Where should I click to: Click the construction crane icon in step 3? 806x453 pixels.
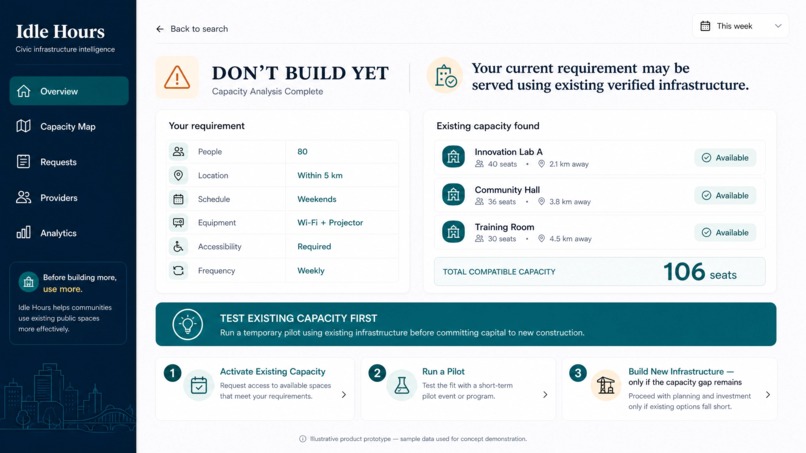[x=606, y=385]
